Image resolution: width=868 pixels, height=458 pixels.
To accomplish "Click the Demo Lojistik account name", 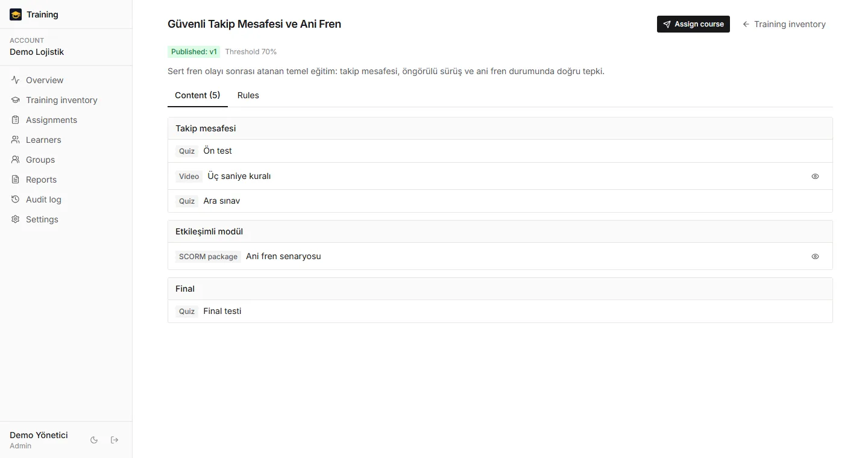I will (37, 52).
